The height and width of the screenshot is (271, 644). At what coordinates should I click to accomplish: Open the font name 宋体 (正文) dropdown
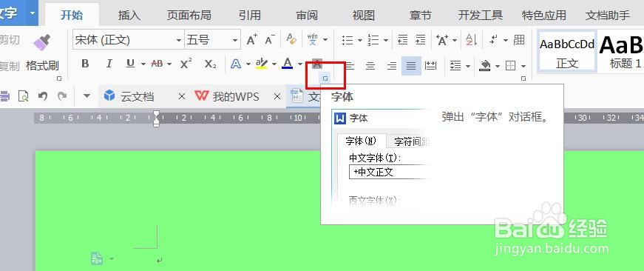click(179, 40)
